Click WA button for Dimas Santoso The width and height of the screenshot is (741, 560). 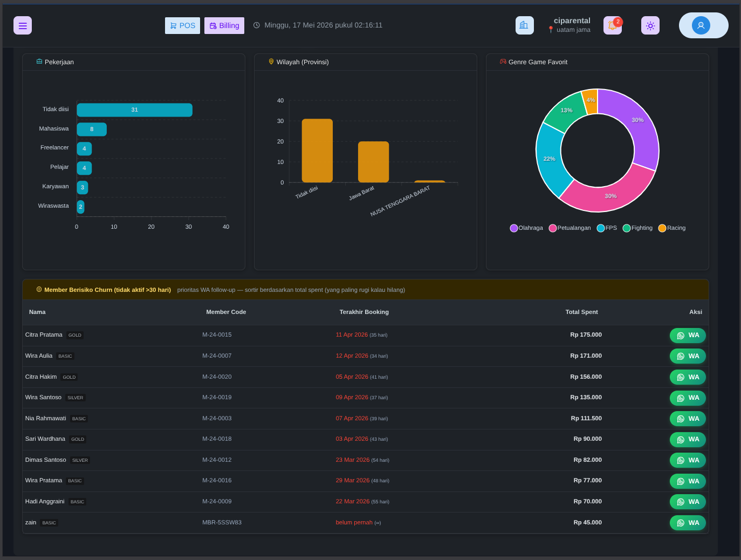pyautogui.click(x=688, y=460)
